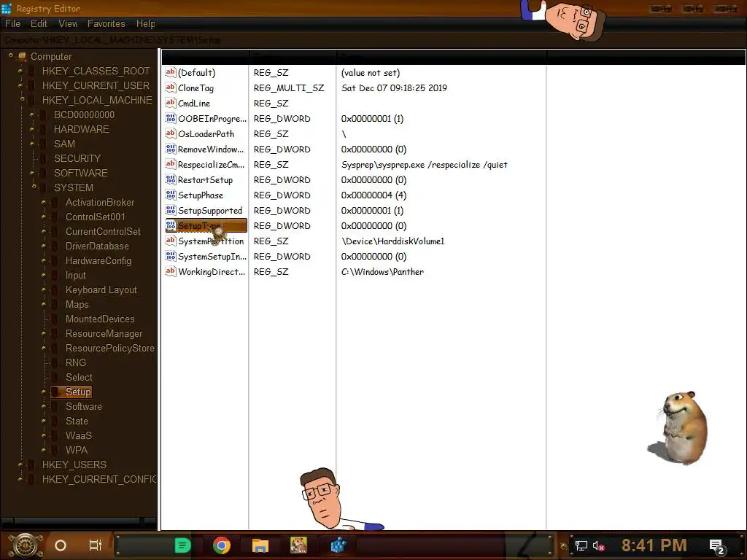
Task: Click the RestartSetup DWORD icon
Action: click(171, 179)
